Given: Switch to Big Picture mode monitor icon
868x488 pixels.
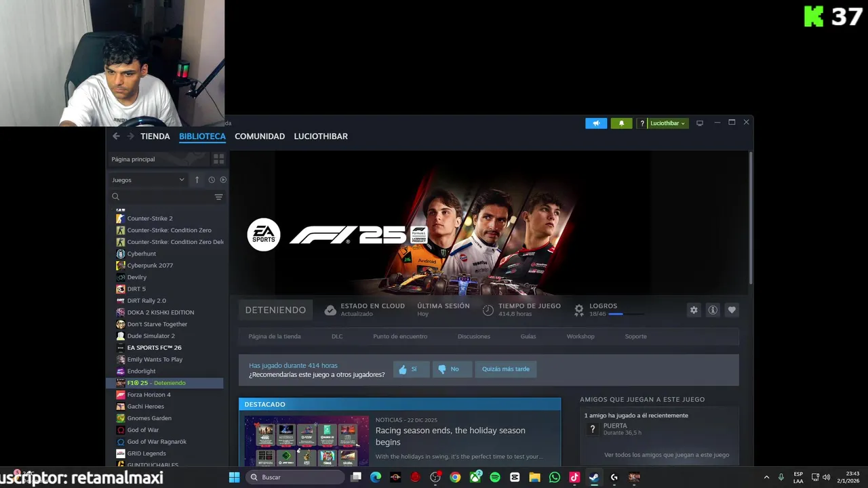Looking at the screenshot, I should 700,123.
